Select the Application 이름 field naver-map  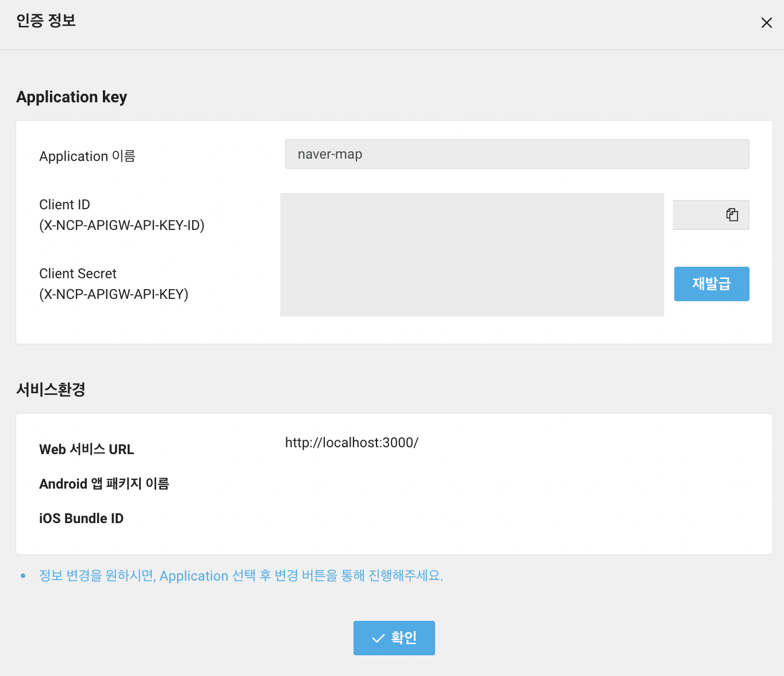point(517,154)
